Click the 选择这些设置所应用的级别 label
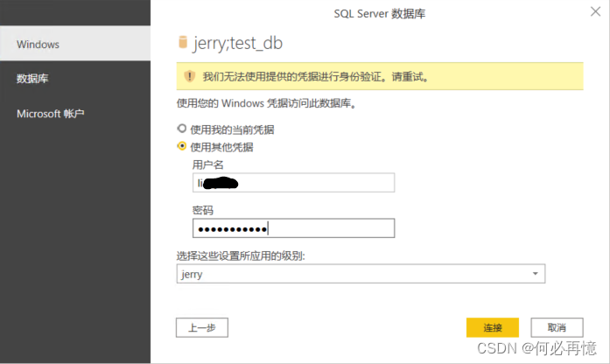610x364 pixels. point(241,255)
